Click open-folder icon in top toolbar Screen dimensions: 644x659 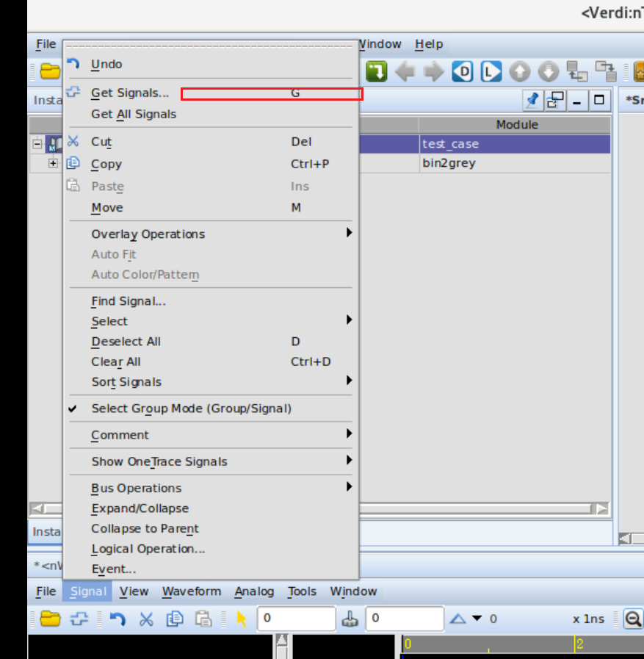(50, 71)
